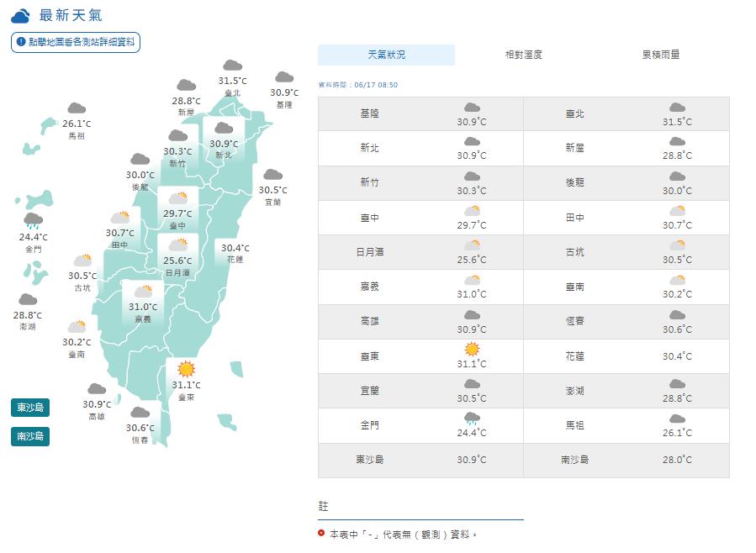Click 恆春 station name in table

[x=574, y=321]
